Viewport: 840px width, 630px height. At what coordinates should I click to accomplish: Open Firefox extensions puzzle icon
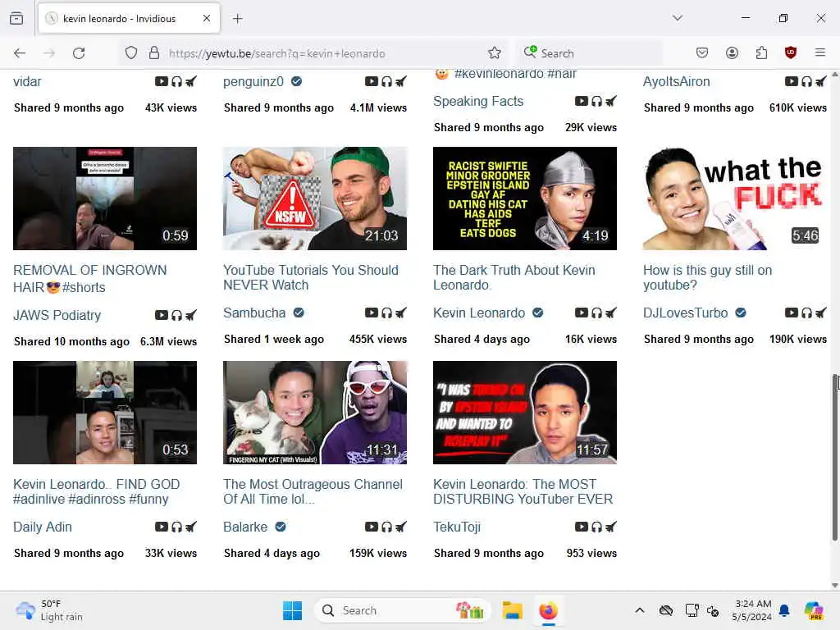(x=761, y=52)
